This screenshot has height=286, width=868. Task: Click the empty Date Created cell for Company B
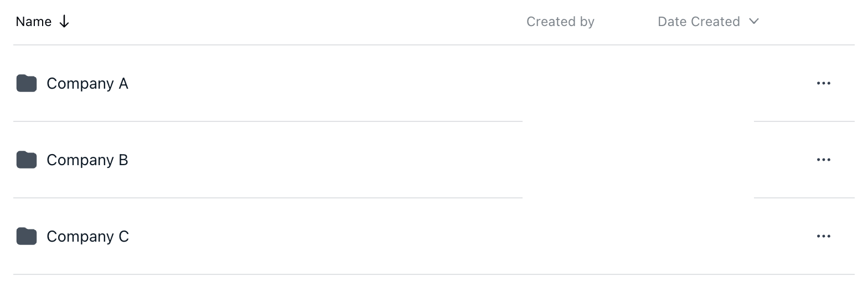click(x=704, y=160)
